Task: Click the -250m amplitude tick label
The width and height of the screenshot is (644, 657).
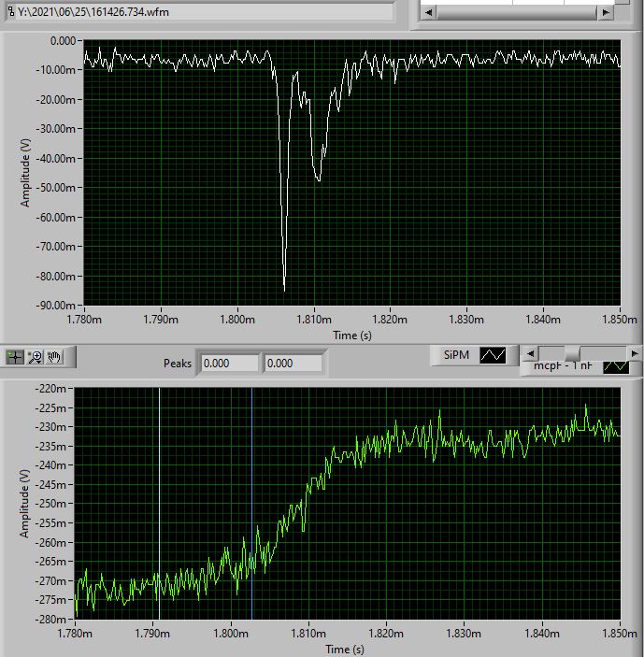Action: [x=50, y=504]
